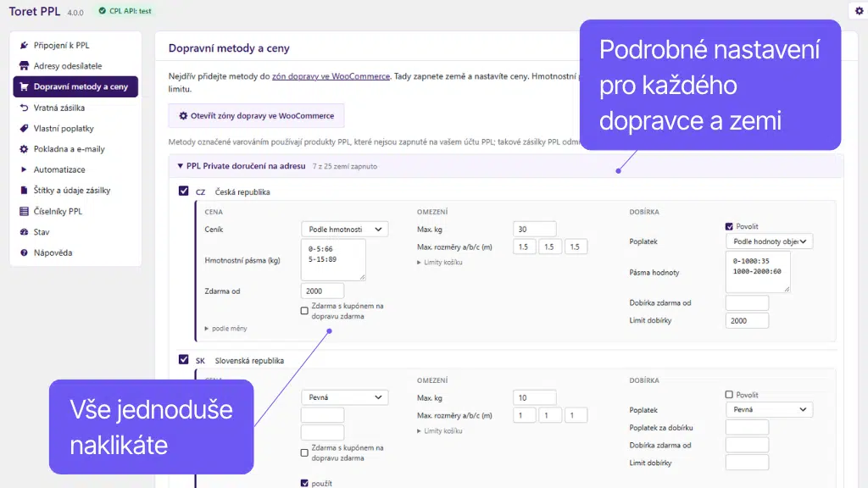Screen dimensions: 868x488
Task: Click SK Max. kg field with 10
Action: point(534,398)
